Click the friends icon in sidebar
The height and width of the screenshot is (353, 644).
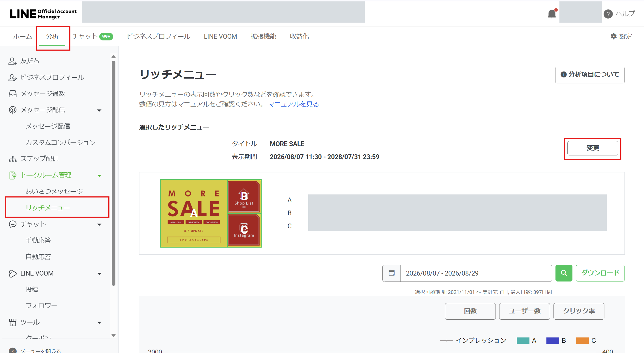coord(12,61)
